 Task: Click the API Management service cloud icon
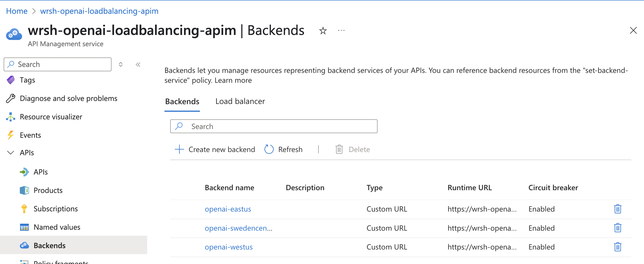point(14,34)
